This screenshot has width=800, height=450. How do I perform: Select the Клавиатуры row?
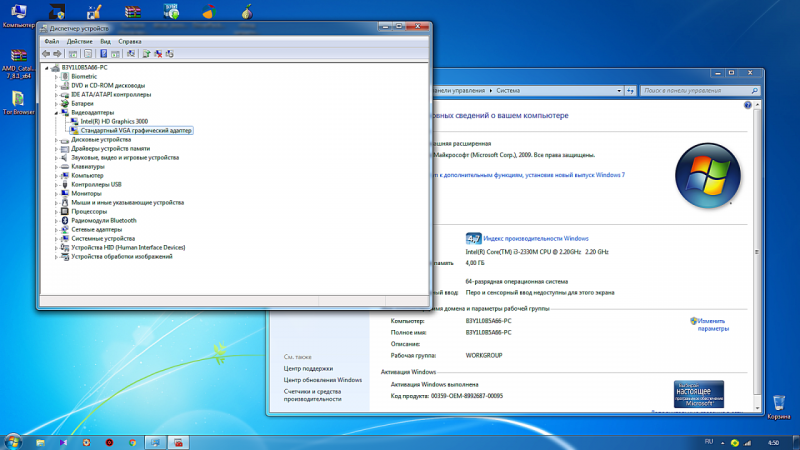(82, 166)
